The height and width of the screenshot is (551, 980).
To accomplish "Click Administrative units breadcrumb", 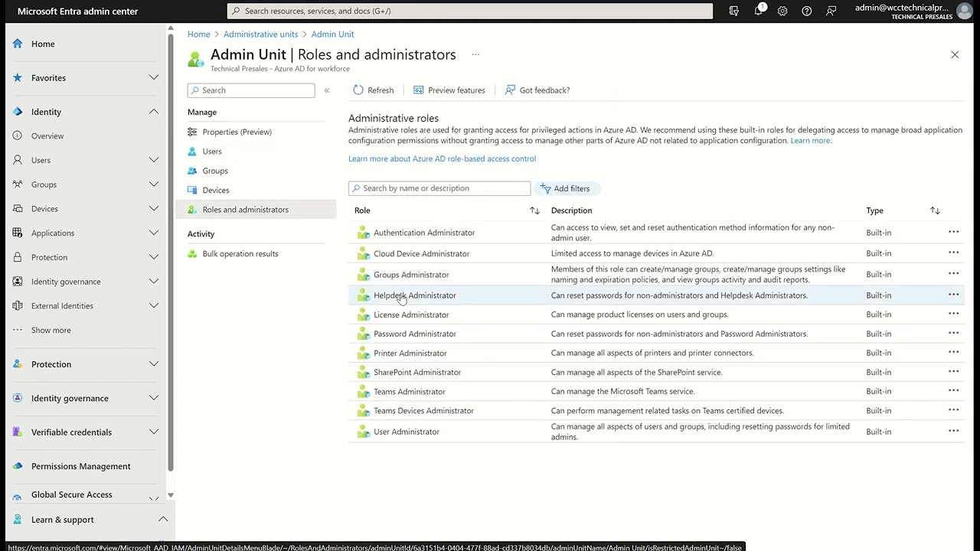I will coord(260,34).
